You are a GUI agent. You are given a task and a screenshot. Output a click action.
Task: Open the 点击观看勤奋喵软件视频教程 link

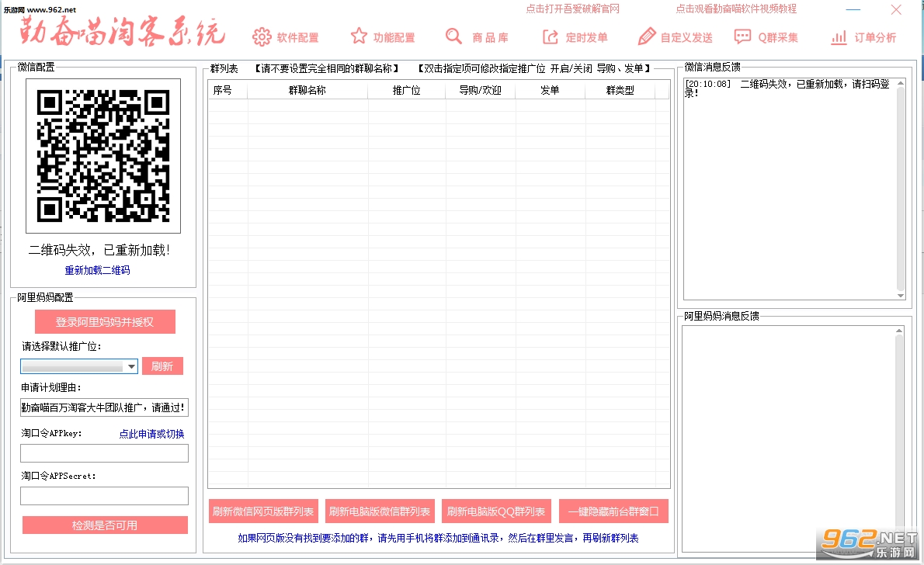point(736,9)
